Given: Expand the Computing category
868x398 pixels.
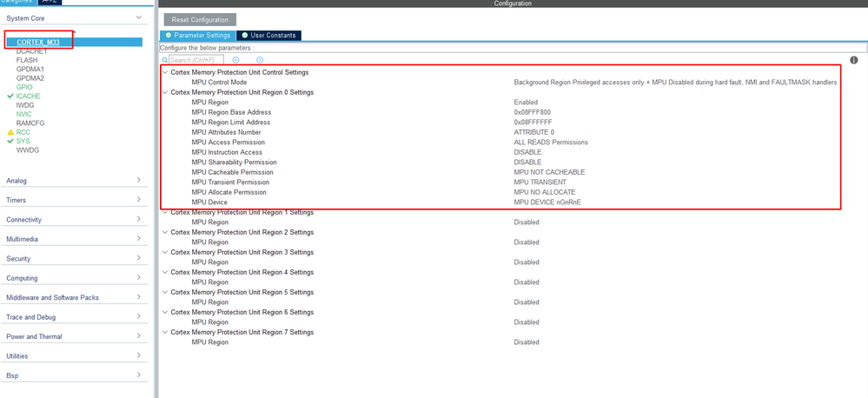Looking at the screenshot, I should tap(139, 278).
